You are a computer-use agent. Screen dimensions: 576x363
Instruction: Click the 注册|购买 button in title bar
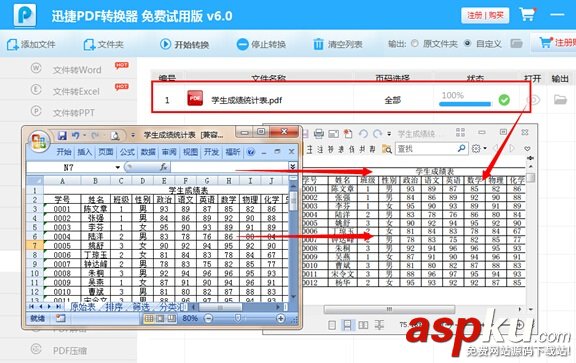coord(485,15)
